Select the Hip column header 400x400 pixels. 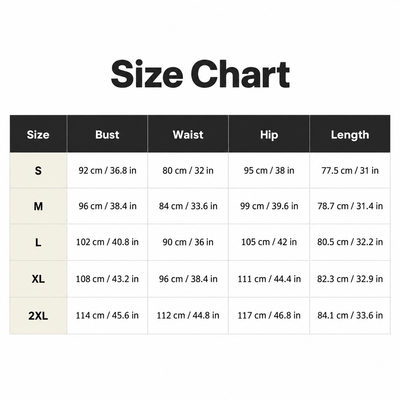click(269, 134)
